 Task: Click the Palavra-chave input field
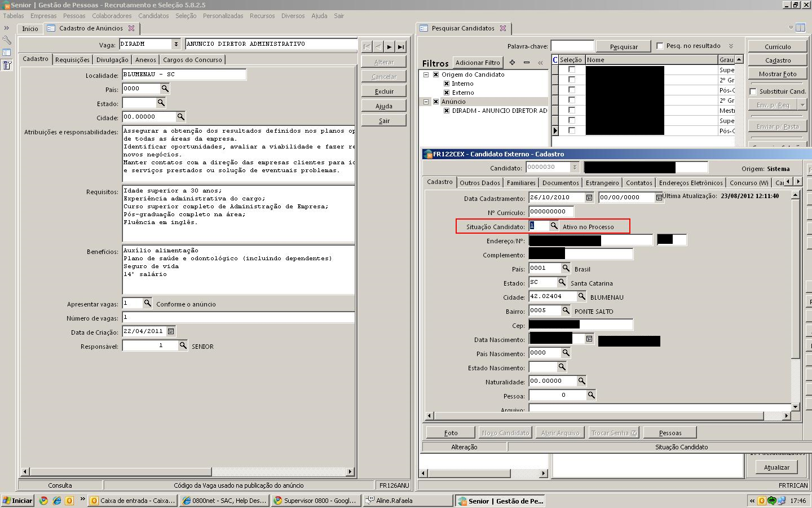[572, 46]
